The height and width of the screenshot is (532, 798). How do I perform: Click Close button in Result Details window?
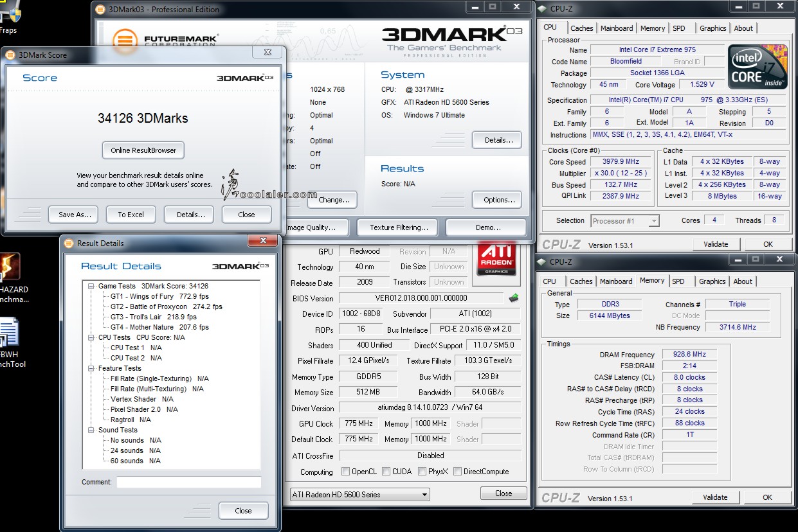coord(243,511)
